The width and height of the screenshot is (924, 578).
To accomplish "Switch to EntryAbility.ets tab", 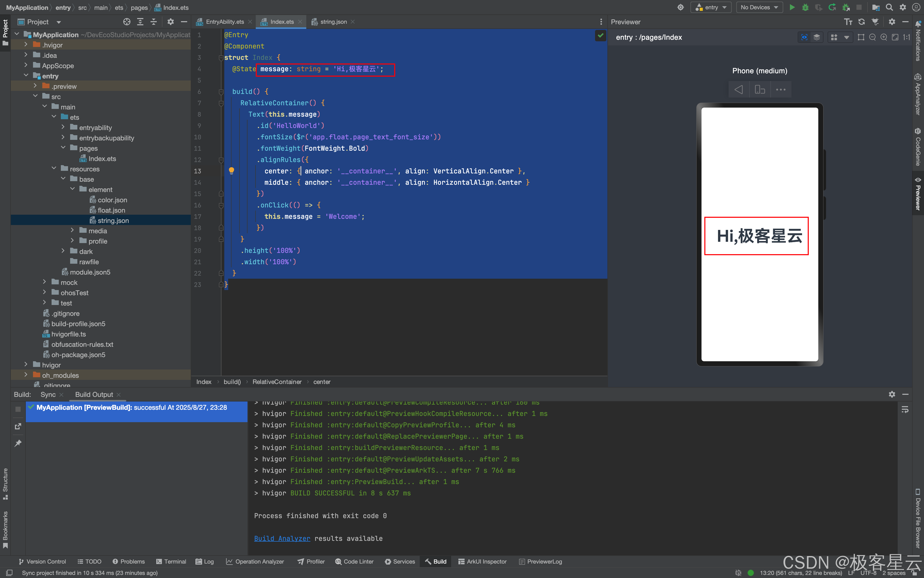I will pyautogui.click(x=225, y=22).
